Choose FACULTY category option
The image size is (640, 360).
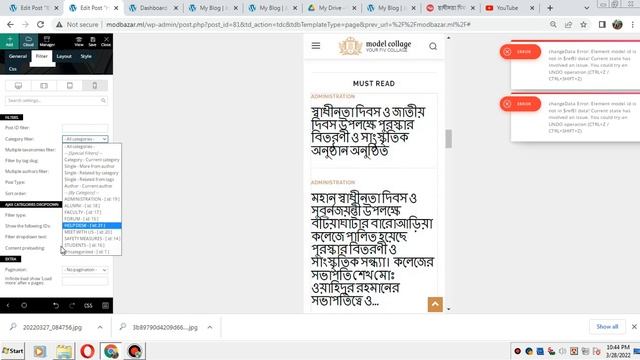coord(92,212)
